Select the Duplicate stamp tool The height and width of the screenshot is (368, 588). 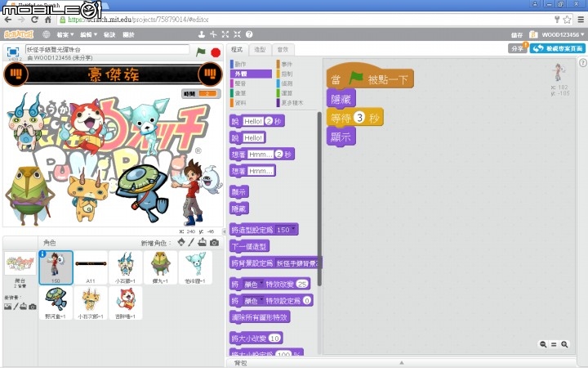pyautogui.click(x=202, y=34)
